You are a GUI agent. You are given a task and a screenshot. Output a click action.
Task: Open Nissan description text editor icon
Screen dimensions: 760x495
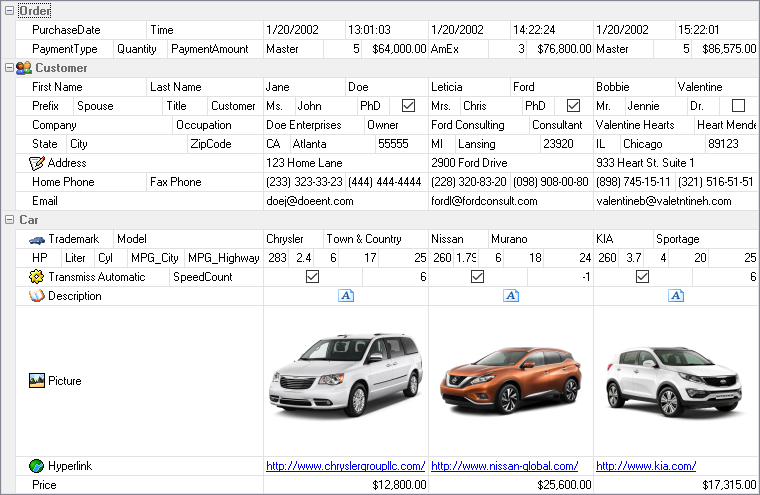tap(511, 296)
